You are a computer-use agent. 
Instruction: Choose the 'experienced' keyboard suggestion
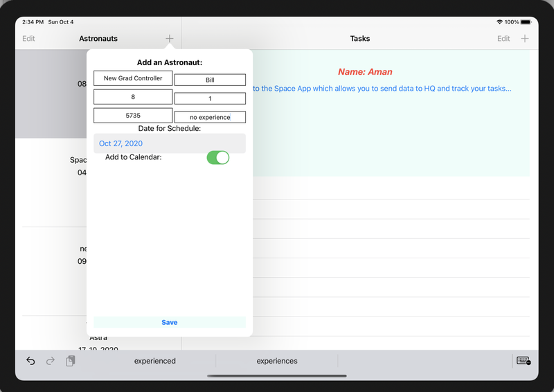coord(154,361)
